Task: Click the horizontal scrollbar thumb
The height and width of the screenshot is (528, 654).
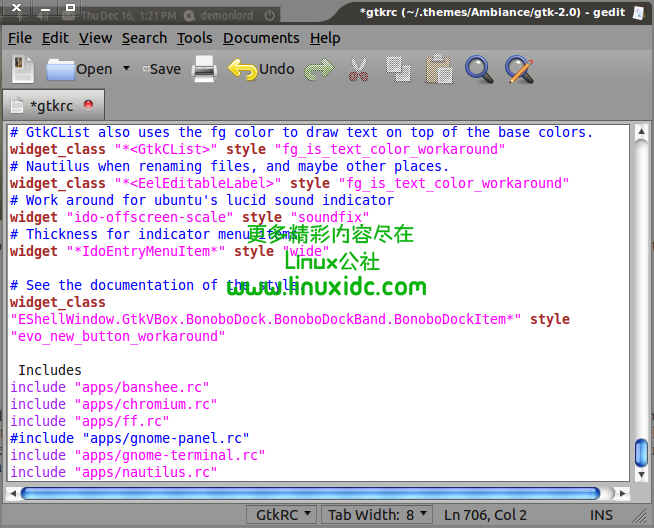Action: (x=310, y=493)
